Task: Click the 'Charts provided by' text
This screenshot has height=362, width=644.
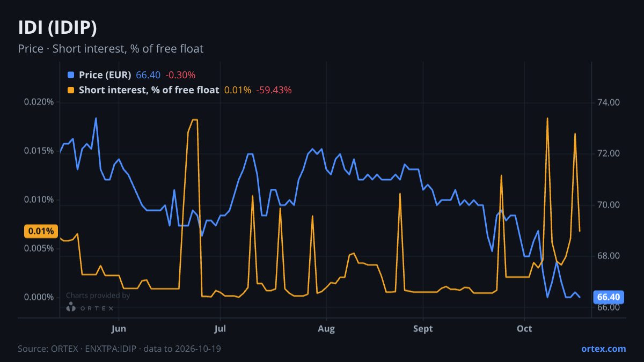Action: [98, 295]
